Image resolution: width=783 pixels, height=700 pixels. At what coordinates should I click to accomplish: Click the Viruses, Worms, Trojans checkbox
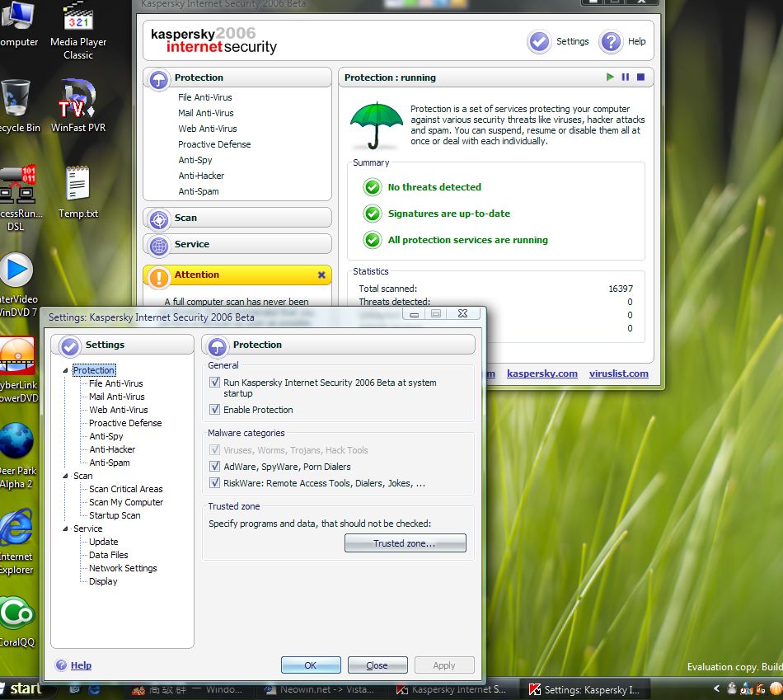(x=215, y=449)
